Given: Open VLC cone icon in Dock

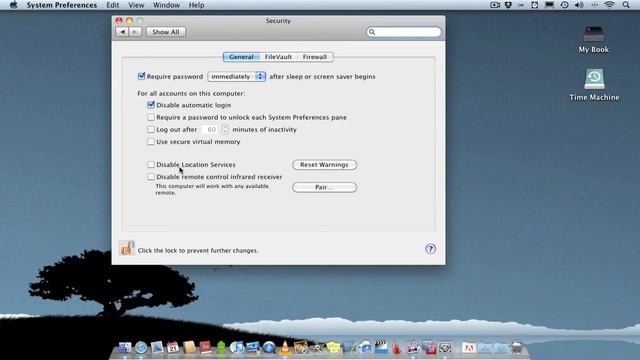Looking at the screenshot, I should (285, 347).
